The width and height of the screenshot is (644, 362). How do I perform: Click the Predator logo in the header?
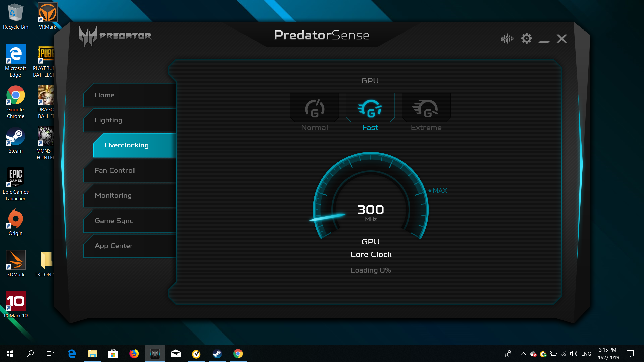pyautogui.click(x=115, y=36)
